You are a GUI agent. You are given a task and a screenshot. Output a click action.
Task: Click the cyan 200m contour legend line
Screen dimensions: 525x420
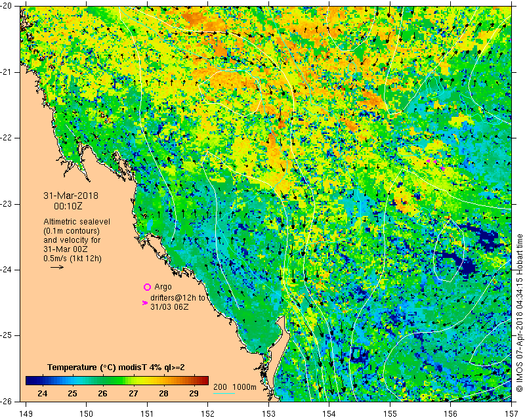point(224,393)
